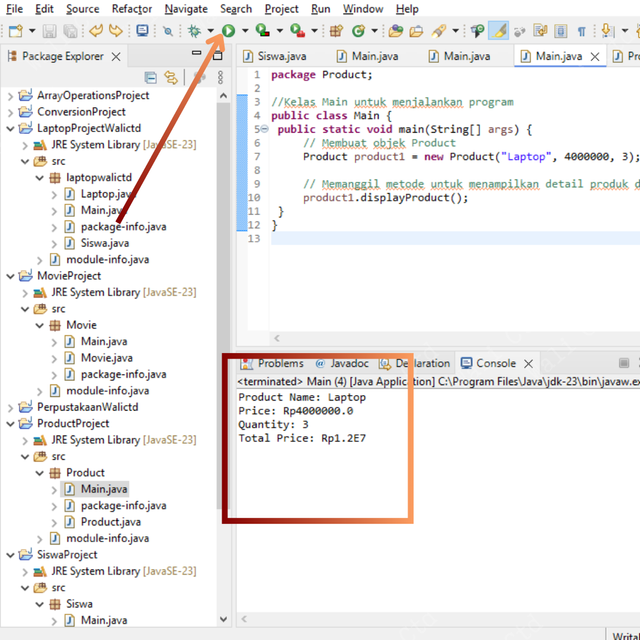
Task: Open the Run button dropdown arrow
Action: click(244, 32)
